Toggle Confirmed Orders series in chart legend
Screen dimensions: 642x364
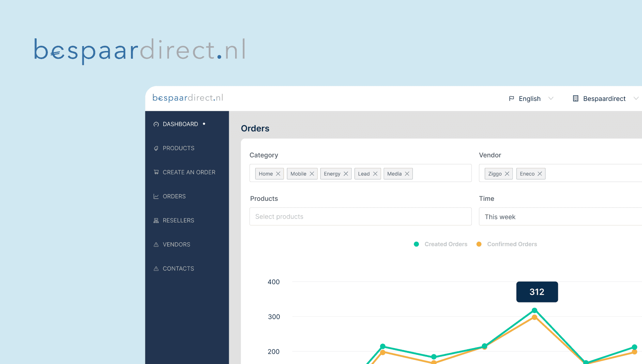(x=506, y=244)
